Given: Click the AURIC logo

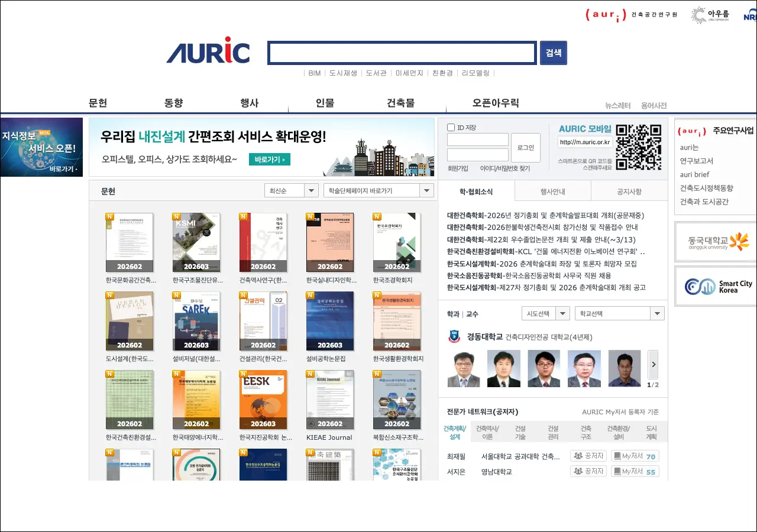Looking at the screenshot, I should pos(208,52).
